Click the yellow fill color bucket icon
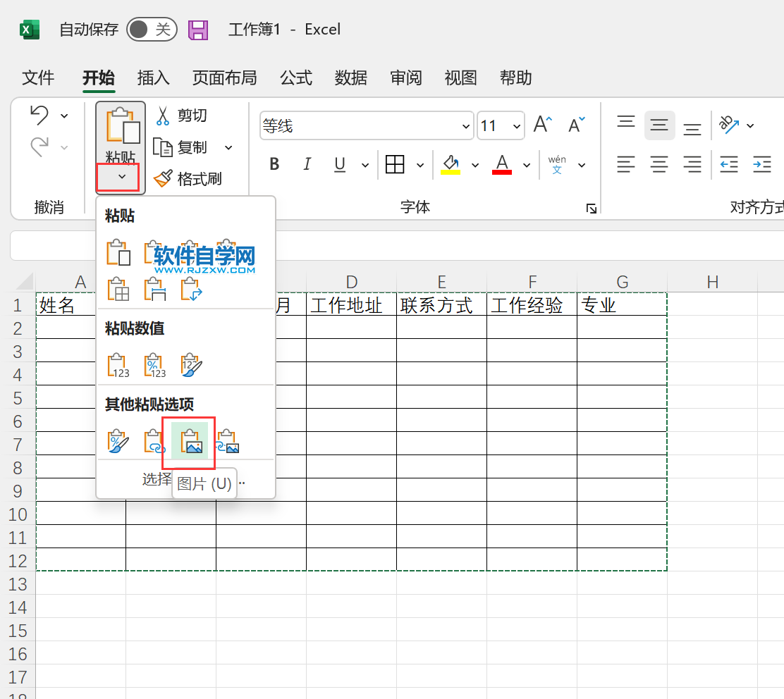The height and width of the screenshot is (699, 784). (452, 163)
